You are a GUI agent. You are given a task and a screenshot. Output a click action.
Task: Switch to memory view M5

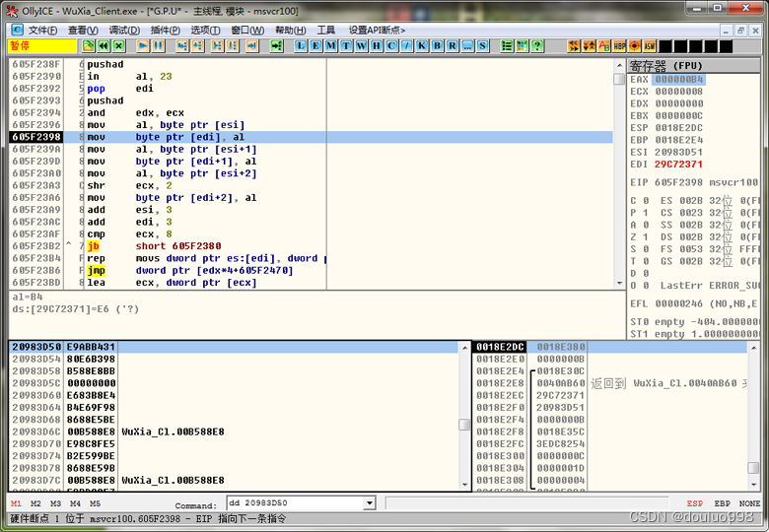(95, 503)
